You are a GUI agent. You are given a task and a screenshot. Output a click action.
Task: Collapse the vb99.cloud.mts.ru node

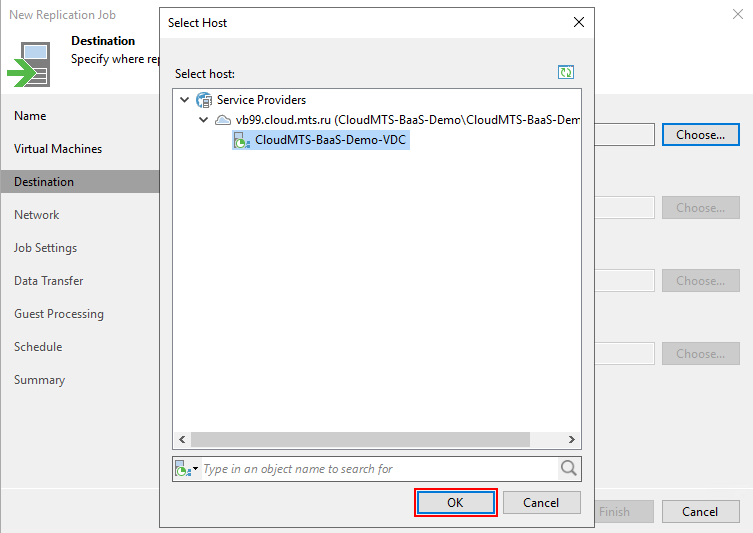pos(203,120)
